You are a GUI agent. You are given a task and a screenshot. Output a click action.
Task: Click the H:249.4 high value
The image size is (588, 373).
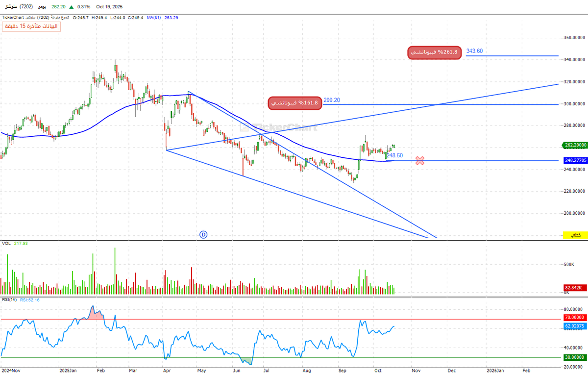click(x=98, y=18)
